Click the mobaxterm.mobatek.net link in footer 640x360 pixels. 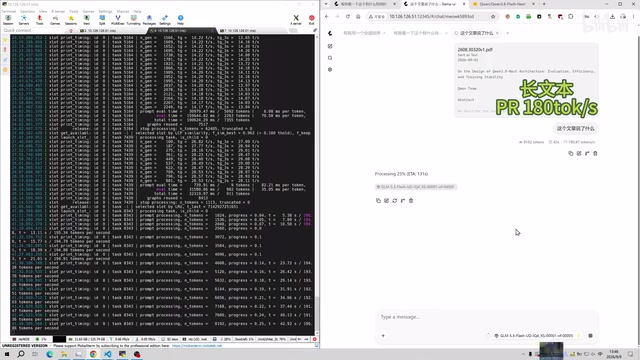click(x=197, y=346)
